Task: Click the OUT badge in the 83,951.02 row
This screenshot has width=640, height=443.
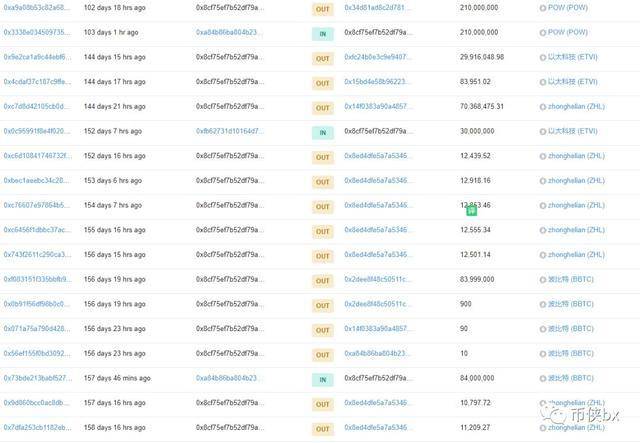Action: point(322,82)
